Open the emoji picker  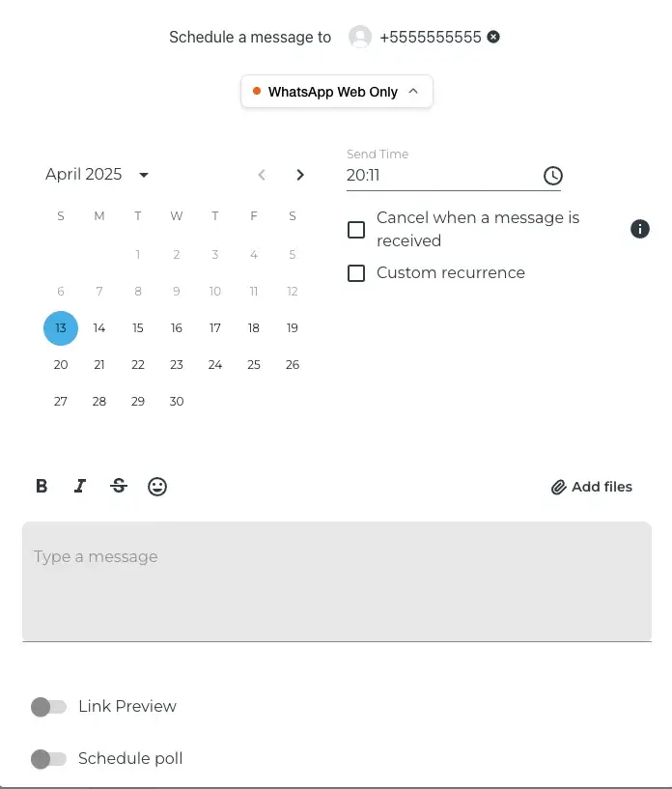click(x=157, y=486)
